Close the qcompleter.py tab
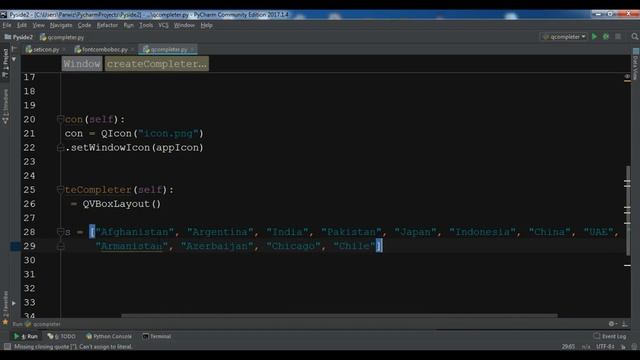This screenshot has height=360, width=640. click(x=192, y=50)
